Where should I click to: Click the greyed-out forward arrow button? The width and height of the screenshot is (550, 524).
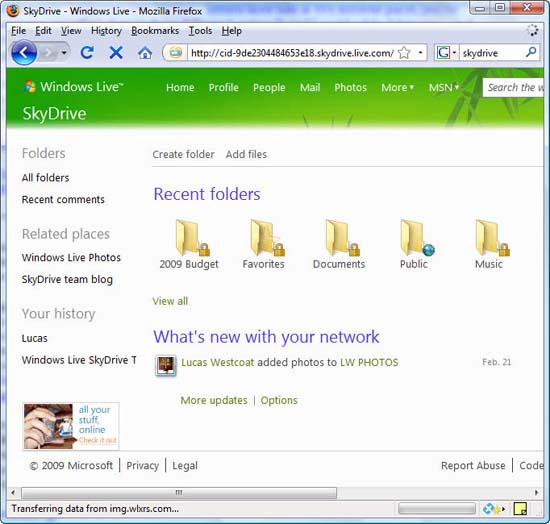point(48,53)
